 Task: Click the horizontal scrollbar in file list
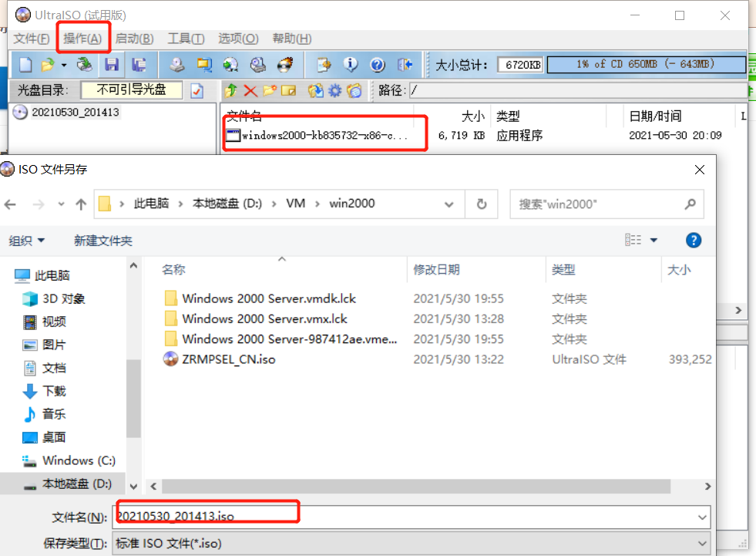tap(415, 487)
